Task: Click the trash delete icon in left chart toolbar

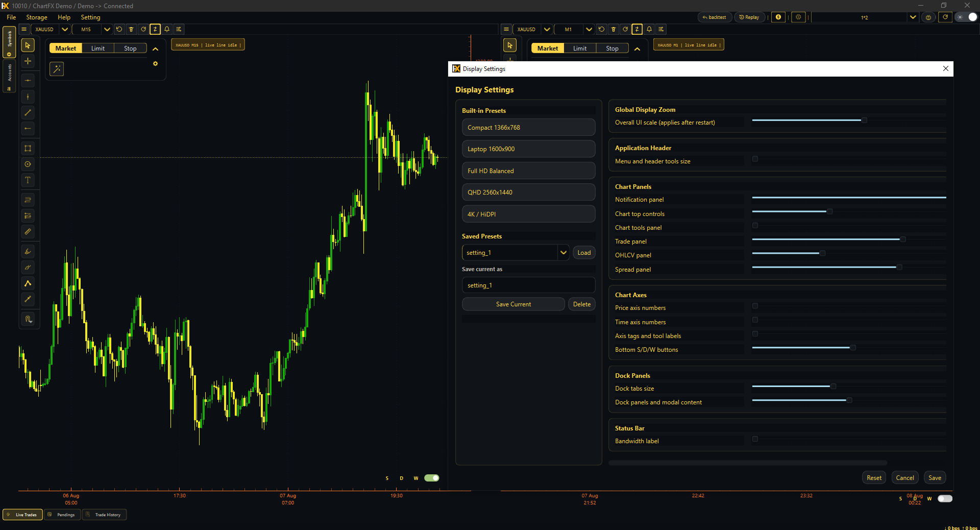Action: [x=131, y=30]
